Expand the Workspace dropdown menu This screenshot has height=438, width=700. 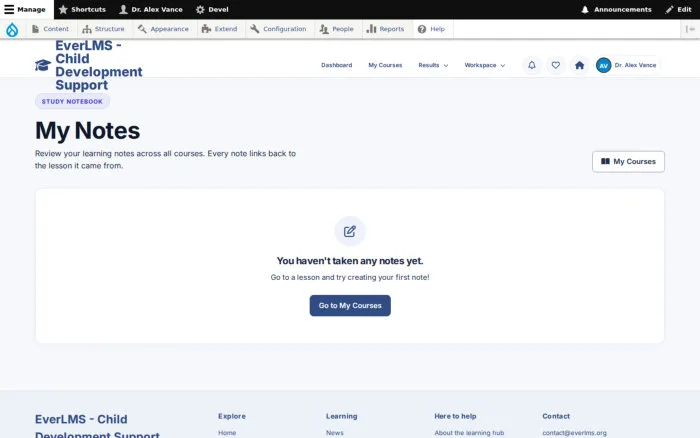pos(485,65)
